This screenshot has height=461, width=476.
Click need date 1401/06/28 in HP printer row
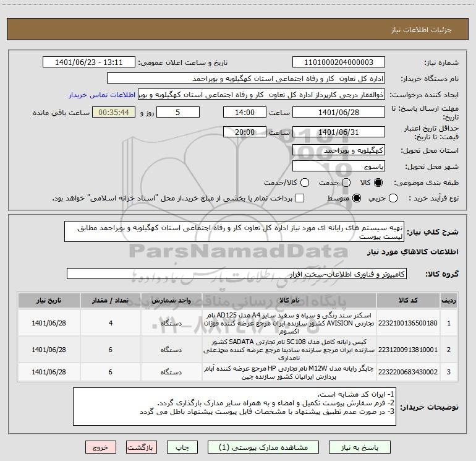[49, 372]
